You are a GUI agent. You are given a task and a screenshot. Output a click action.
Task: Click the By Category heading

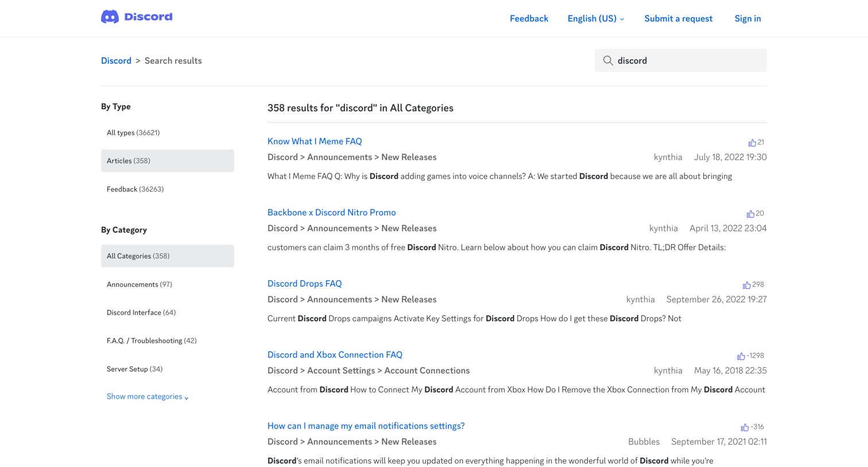123,230
